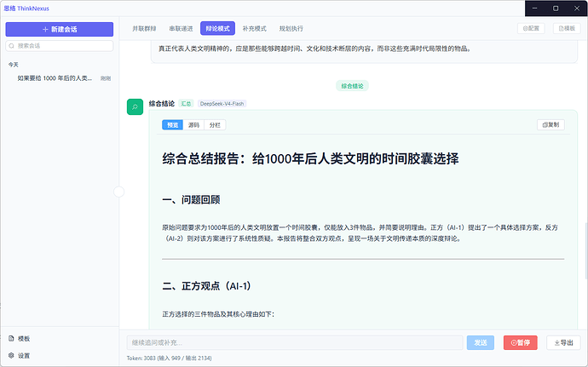Click the 发送 send button

click(x=481, y=342)
